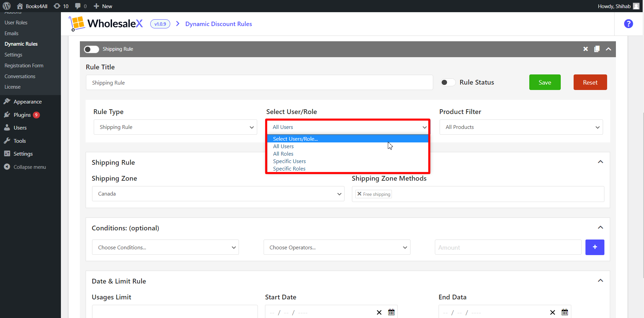This screenshot has width=644, height=318.
Task: Click the WordPress logo icon in admin bar
Action: (x=6, y=6)
